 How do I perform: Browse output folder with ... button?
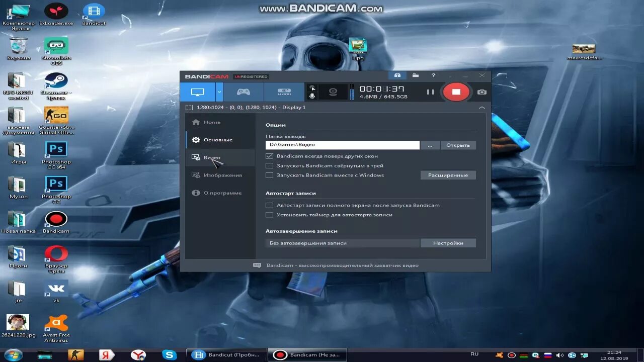click(x=430, y=145)
